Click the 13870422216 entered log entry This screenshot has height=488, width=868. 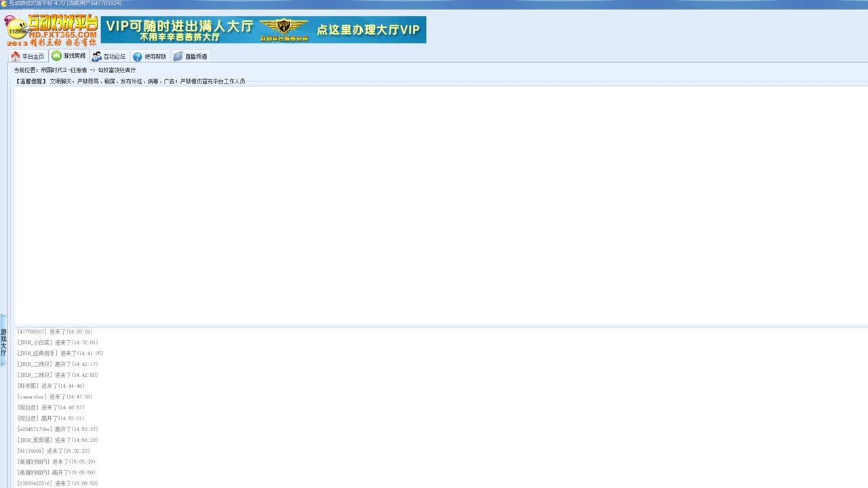[x=58, y=483]
